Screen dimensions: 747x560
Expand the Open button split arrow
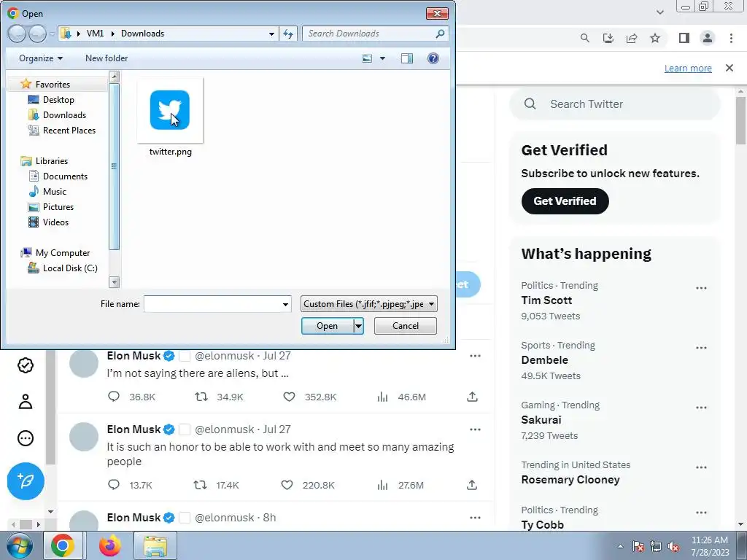tap(358, 326)
